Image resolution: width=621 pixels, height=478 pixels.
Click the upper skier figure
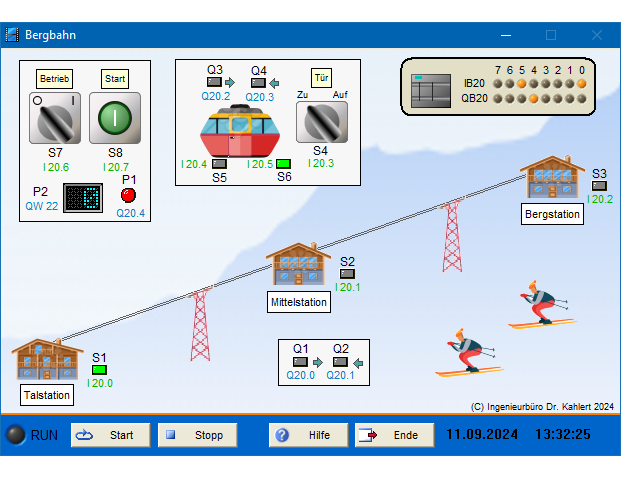tap(542, 305)
